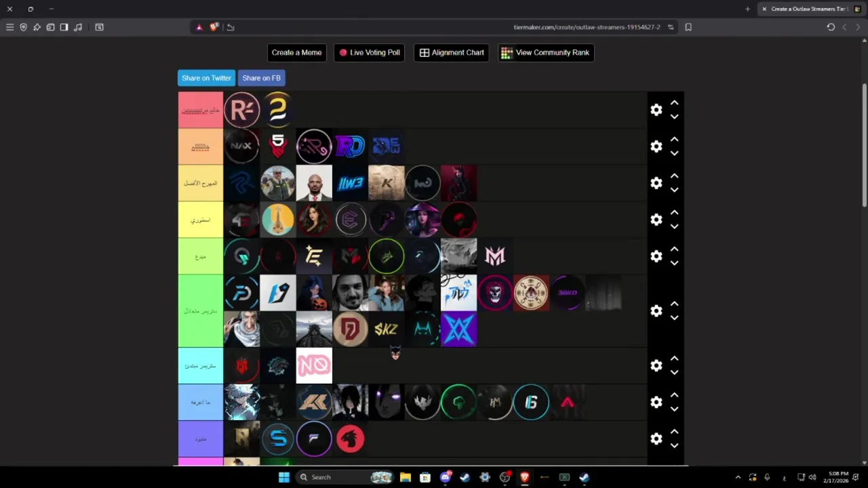Move the red top tier row down
Image resolution: width=868 pixels, height=488 pixels.
point(674,117)
